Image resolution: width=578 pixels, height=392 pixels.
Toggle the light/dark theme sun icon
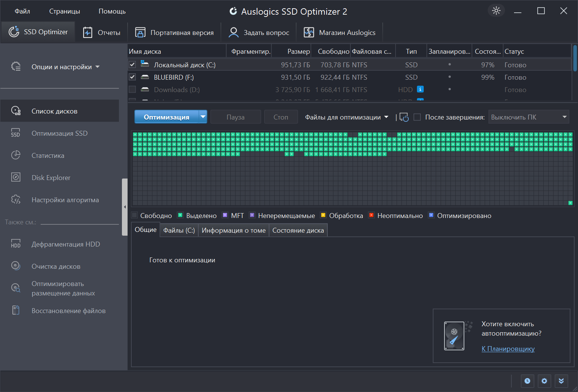496,11
